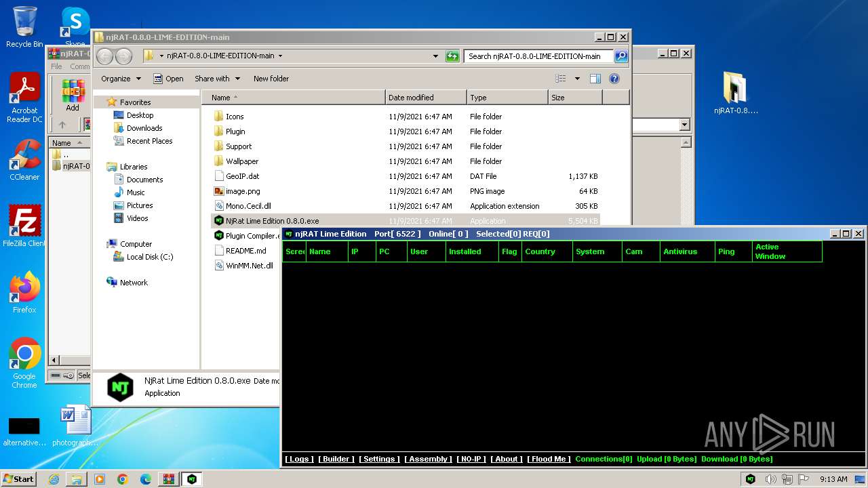Click in the Explorer search field
868x488 pixels.
click(x=539, y=56)
